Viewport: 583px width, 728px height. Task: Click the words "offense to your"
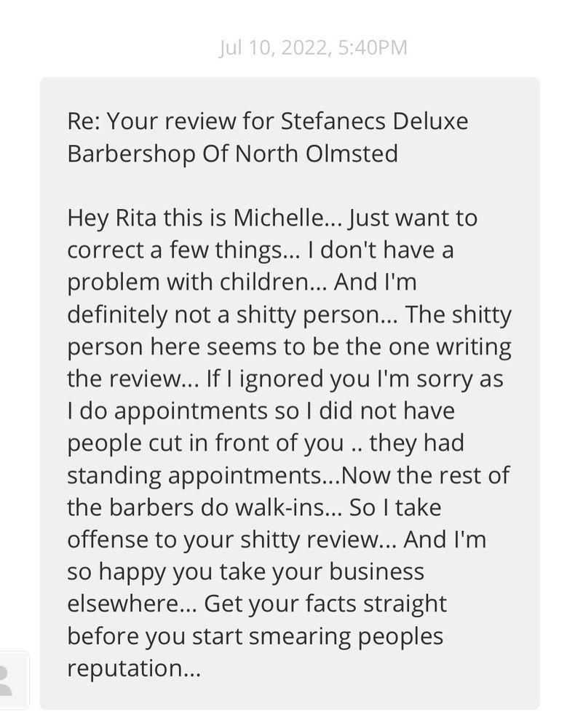click(x=151, y=540)
